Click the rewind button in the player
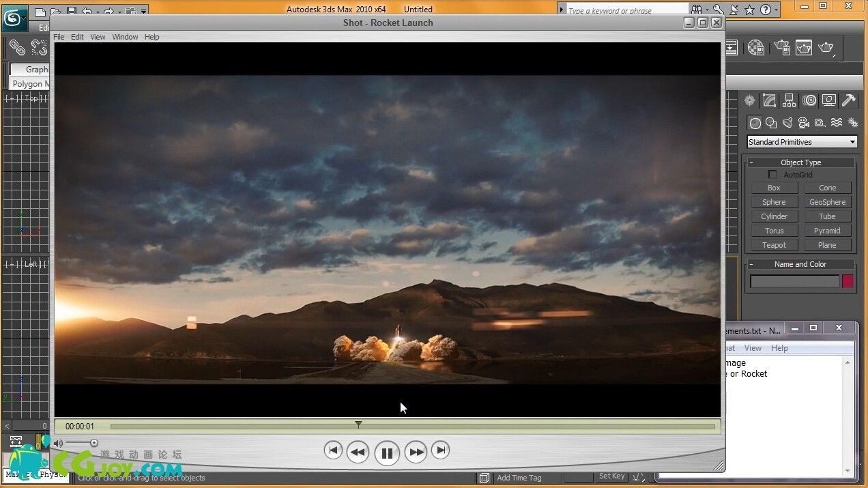 point(358,452)
